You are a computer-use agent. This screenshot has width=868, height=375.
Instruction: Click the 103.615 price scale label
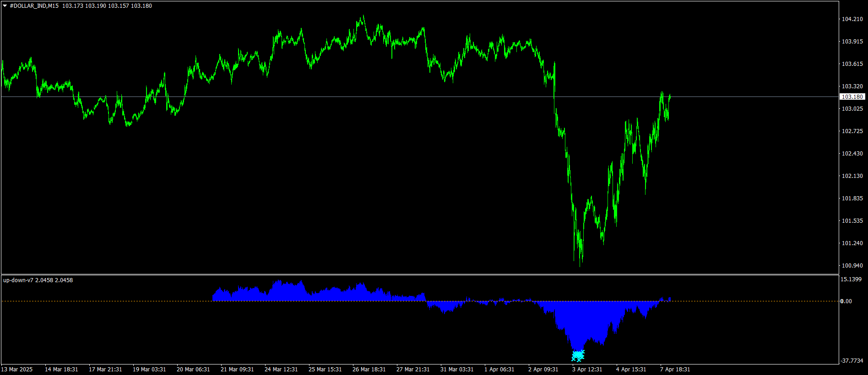click(852, 64)
